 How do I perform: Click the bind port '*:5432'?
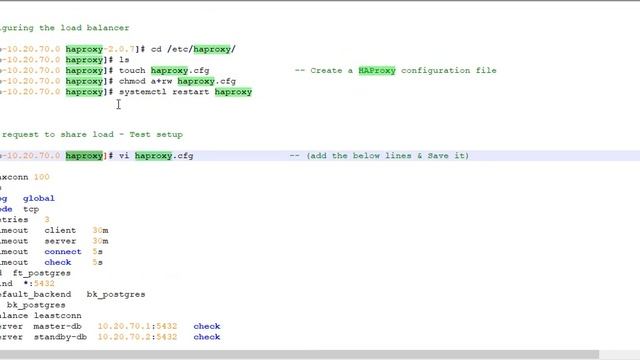point(39,284)
